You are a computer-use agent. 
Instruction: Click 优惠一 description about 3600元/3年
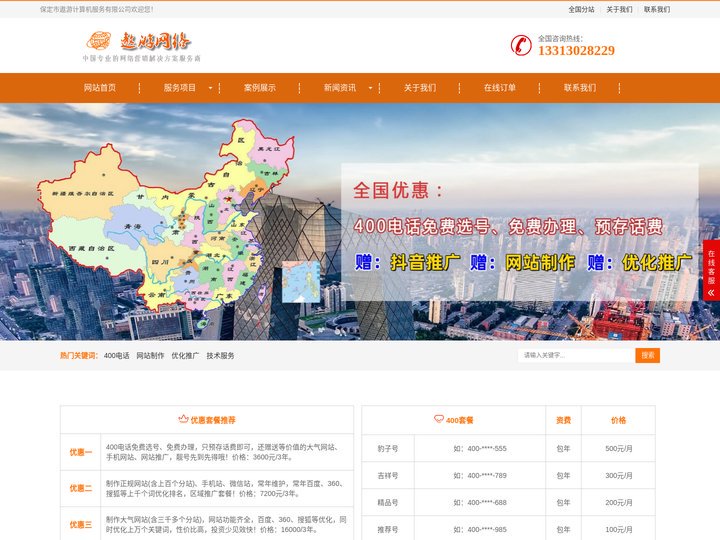(x=223, y=452)
